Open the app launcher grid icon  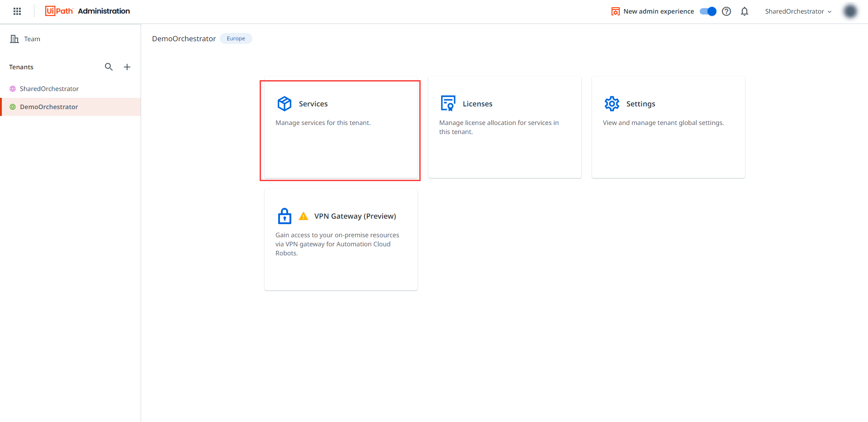pyautogui.click(x=17, y=11)
